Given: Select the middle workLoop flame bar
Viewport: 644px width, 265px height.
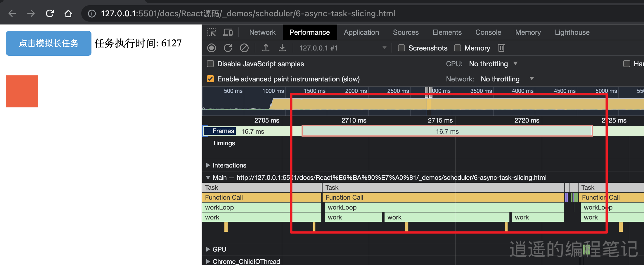Looking at the screenshot, I should [x=444, y=207].
